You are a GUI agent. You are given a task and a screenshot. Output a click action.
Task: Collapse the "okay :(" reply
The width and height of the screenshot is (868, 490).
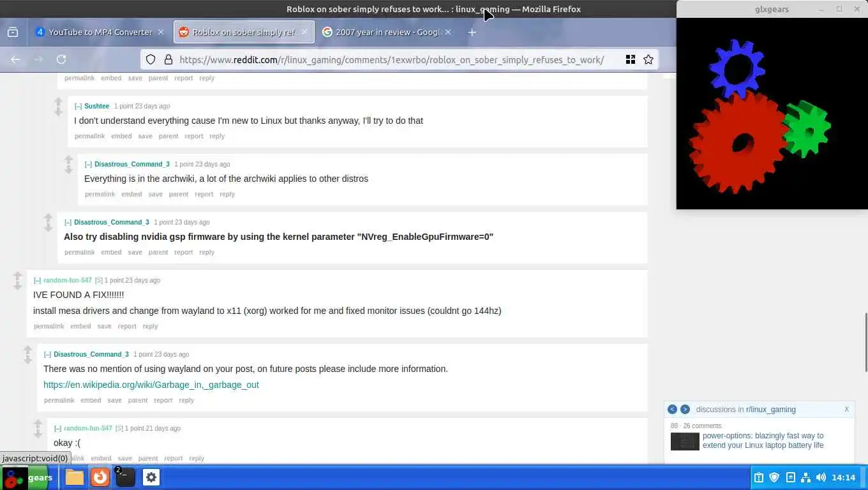point(57,429)
